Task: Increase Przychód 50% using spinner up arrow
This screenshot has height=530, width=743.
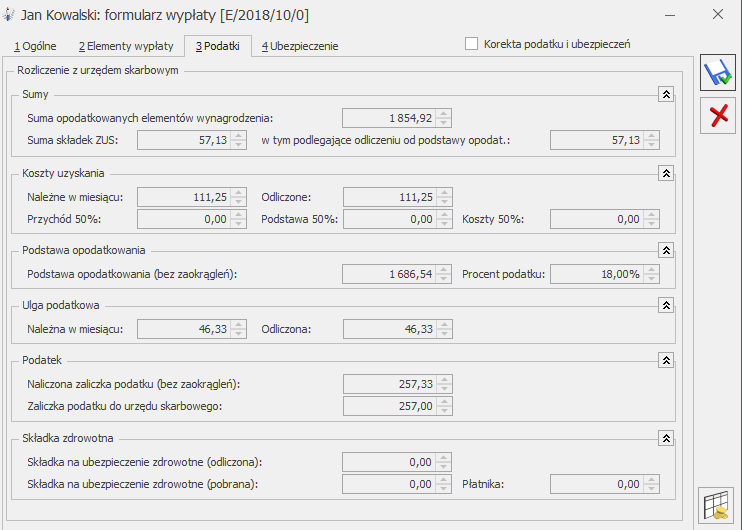Action: point(238,215)
